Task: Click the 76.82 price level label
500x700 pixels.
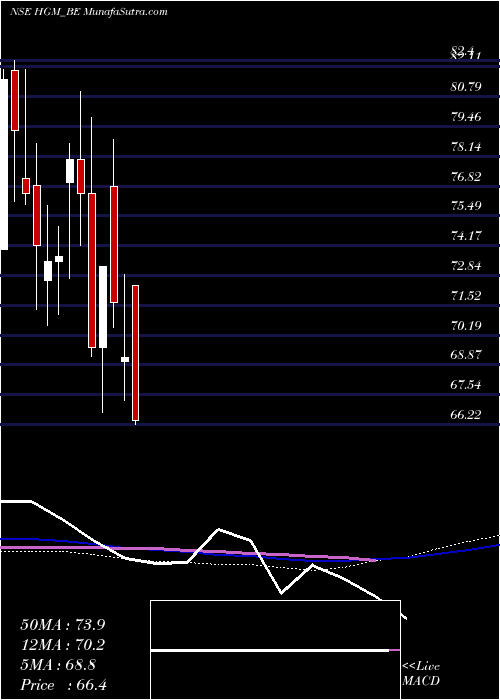Action: [x=466, y=176]
